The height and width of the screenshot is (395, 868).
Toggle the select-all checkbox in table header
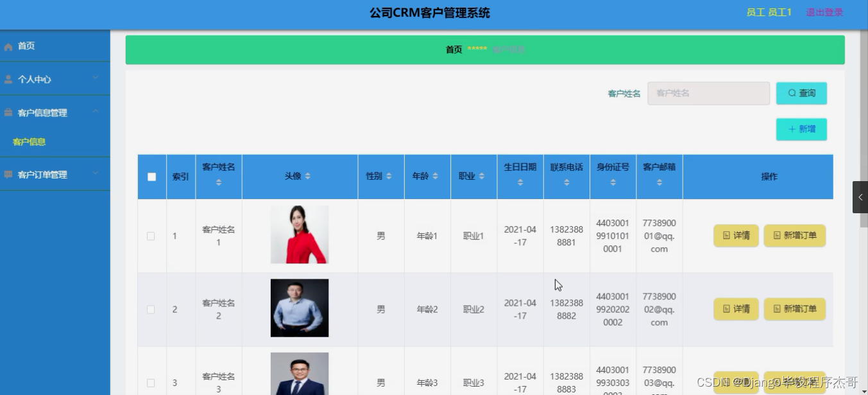coord(151,177)
